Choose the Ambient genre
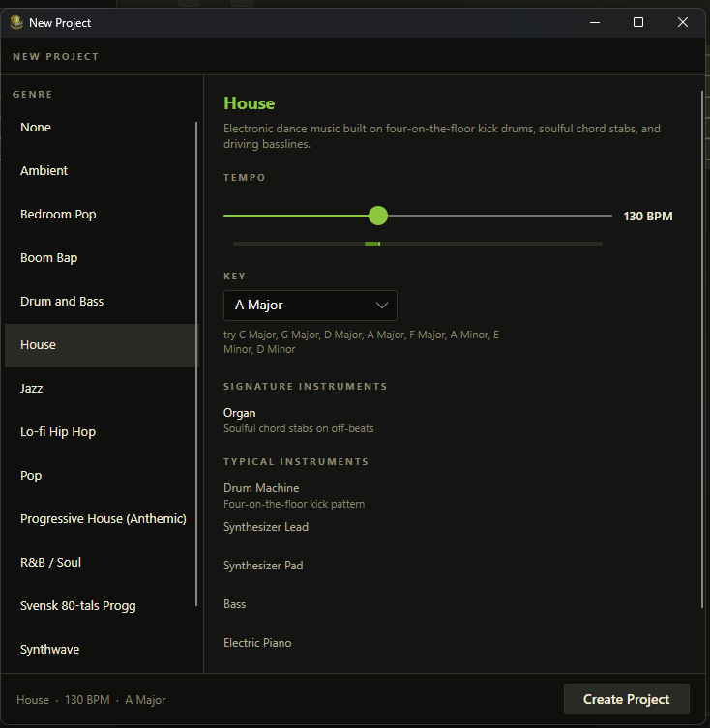 point(44,171)
